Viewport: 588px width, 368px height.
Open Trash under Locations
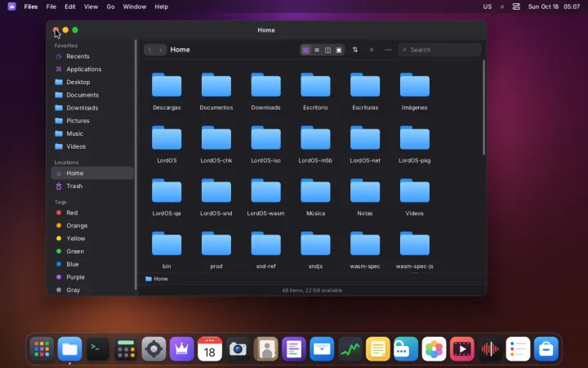91,186
